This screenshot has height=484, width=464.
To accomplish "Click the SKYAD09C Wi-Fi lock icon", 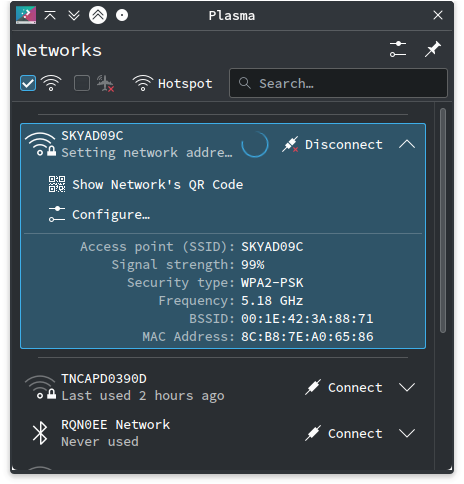I will (40, 144).
